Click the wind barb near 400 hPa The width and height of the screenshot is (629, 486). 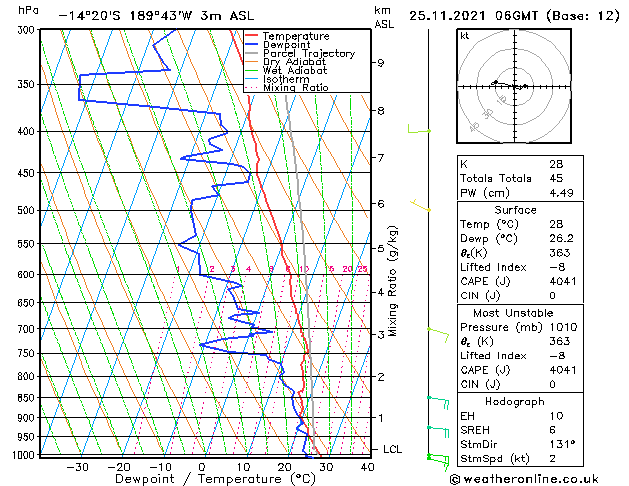pos(419,130)
